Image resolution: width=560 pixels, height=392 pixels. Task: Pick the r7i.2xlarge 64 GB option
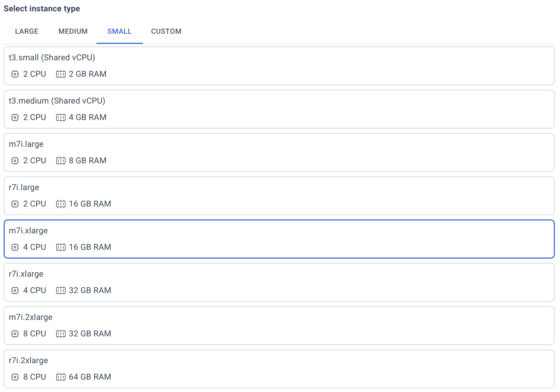[x=279, y=369]
